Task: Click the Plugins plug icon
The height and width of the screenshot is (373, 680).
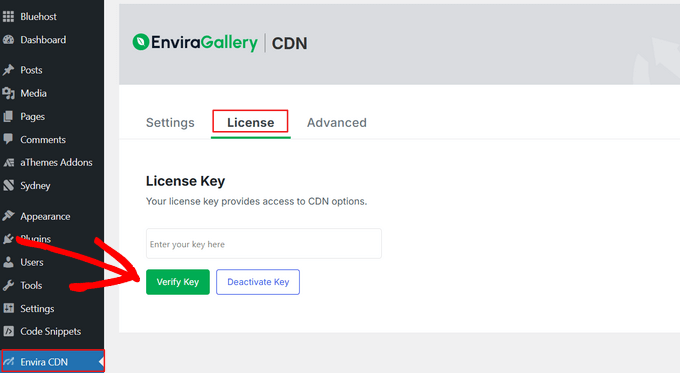Action: (8, 239)
